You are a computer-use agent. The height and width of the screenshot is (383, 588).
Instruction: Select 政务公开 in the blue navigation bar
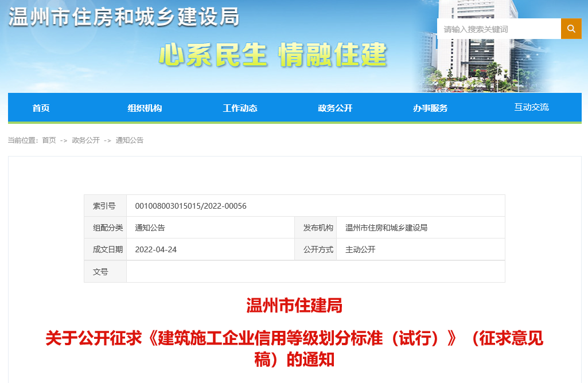tap(335, 108)
